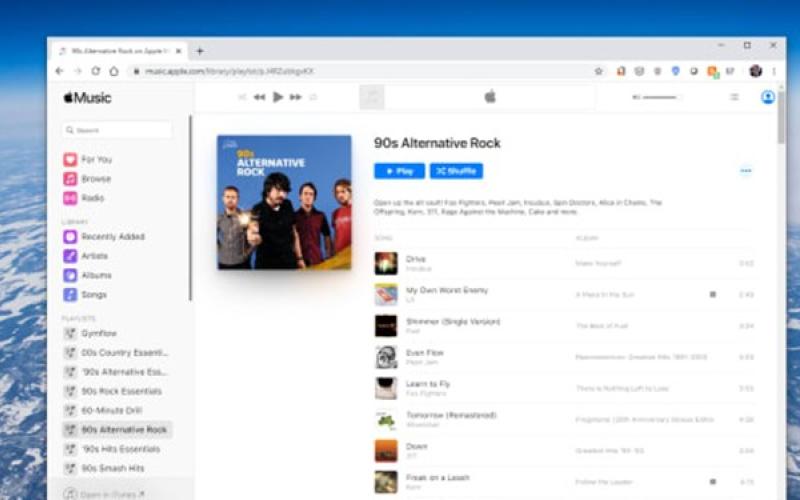The image size is (800, 500).
Task: Open '90s Hits Essentials playlist
Action: point(117,449)
